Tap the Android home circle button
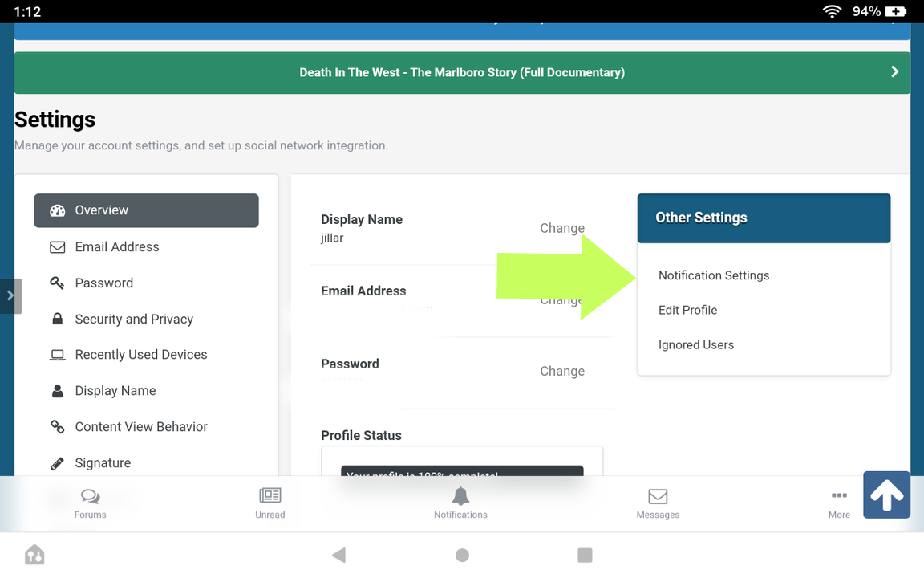 pos(462,555)
